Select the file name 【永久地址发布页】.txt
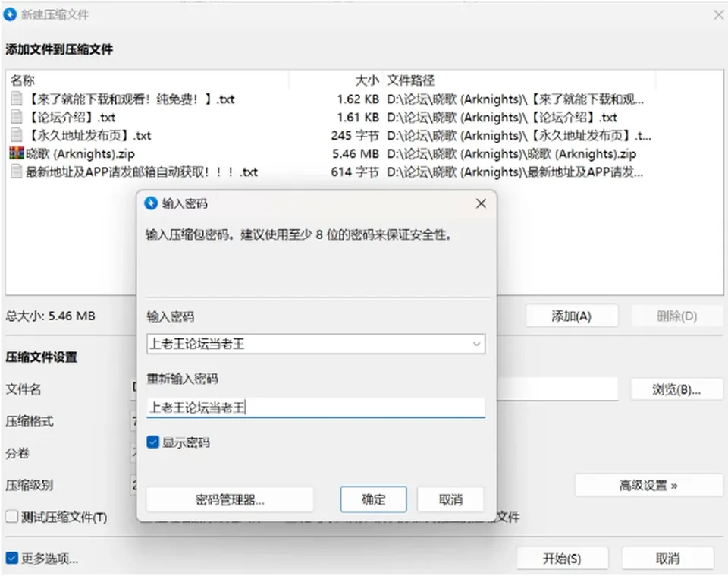Screen dimensions: 728x576 (x=89, y=135)
